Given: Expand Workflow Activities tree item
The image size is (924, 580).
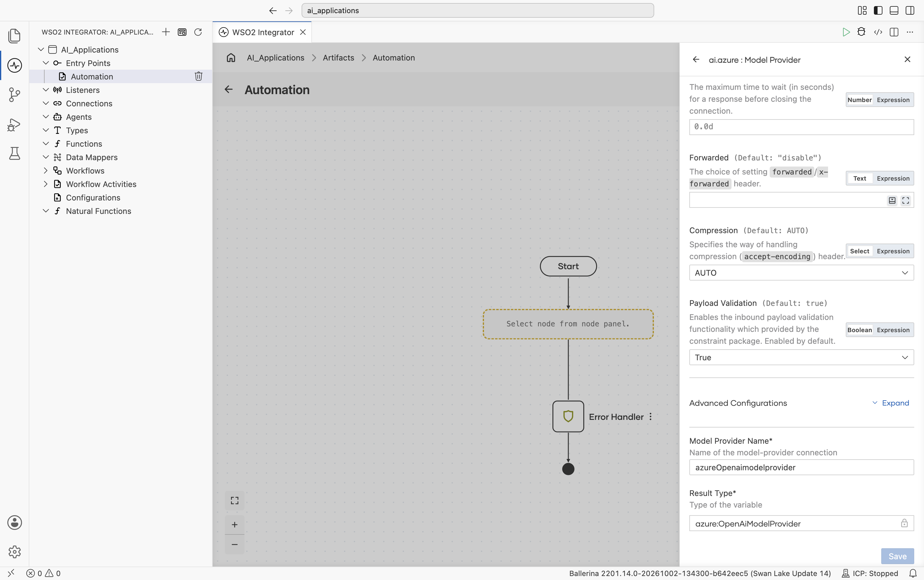Looking at the screenshot, I should tap(46, 184).
